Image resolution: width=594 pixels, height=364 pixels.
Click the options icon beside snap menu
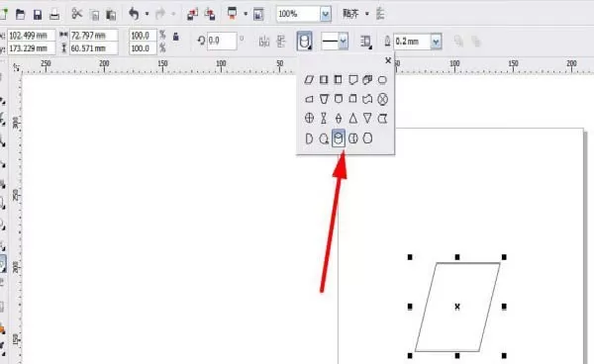point(380,14)
